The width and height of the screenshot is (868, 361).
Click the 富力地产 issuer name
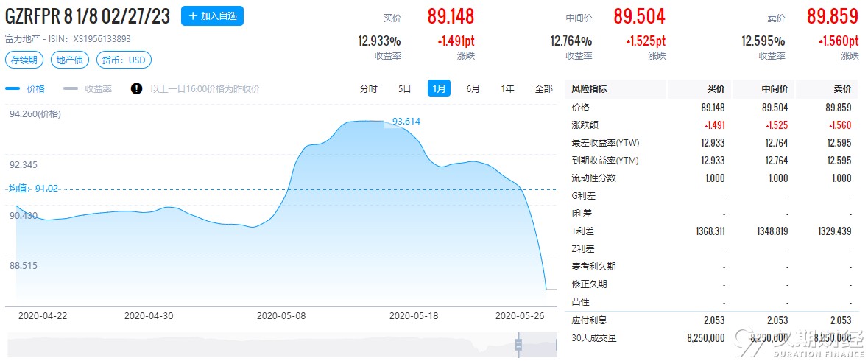click(20, 39)
